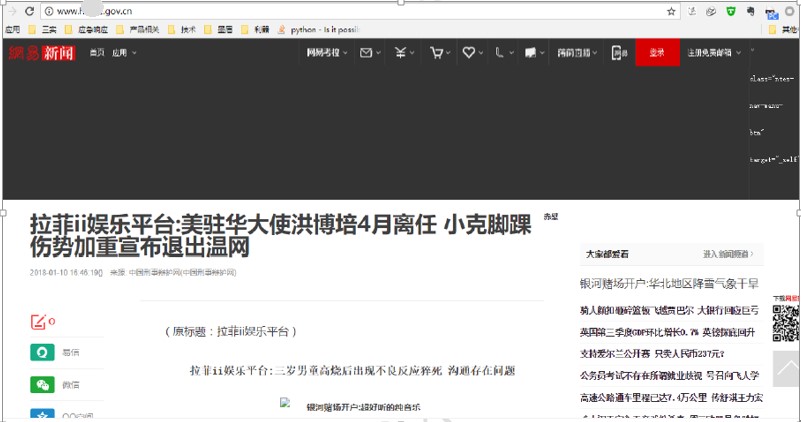Viewport: 801px width, 422px height.
Task: Bookmark this page with the star icon
Action: pos(671,11)
